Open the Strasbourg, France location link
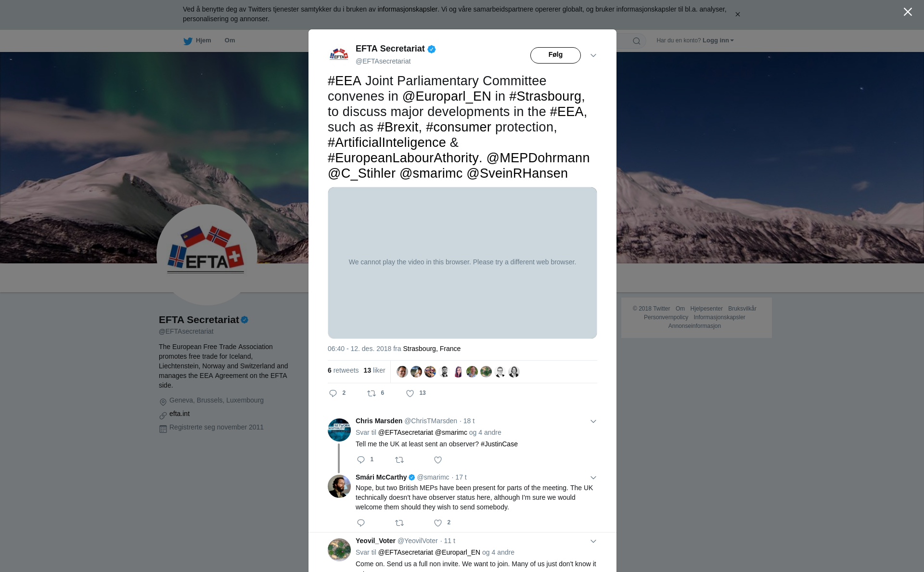The width and height of the screenshot is (924, 572). (x=432, y=349)
